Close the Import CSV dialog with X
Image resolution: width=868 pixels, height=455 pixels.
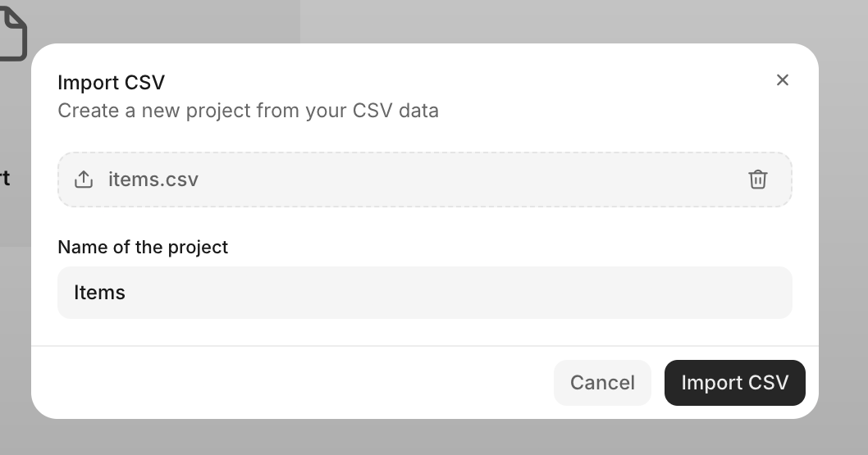point(783,80)
